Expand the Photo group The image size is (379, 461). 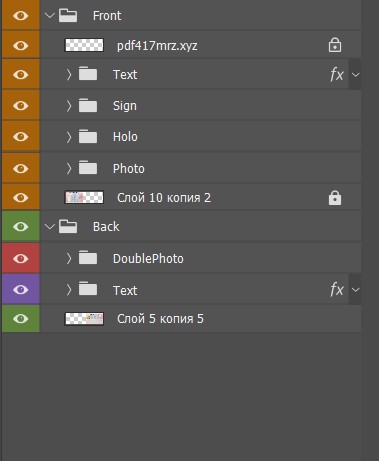point(69,168)
